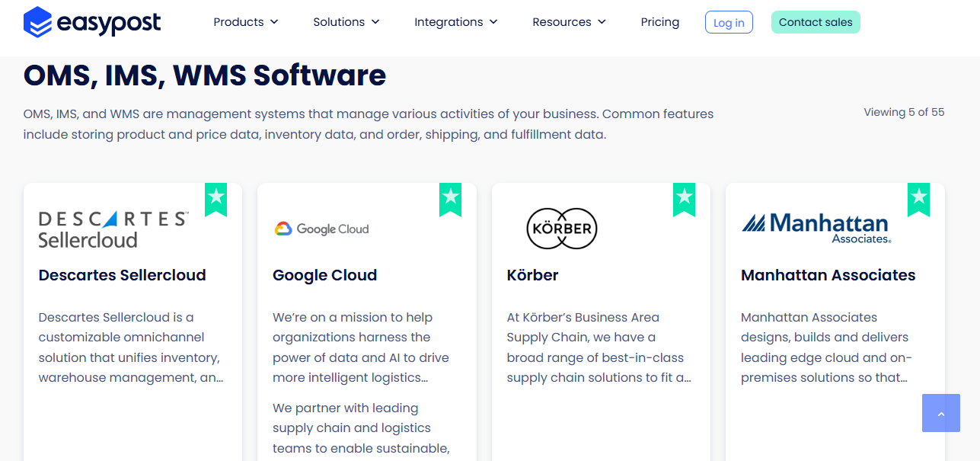The image size is (980, 461).
Task: Click the featured star ribbon on Google Cloud card
Action: (x=451, y=200)
